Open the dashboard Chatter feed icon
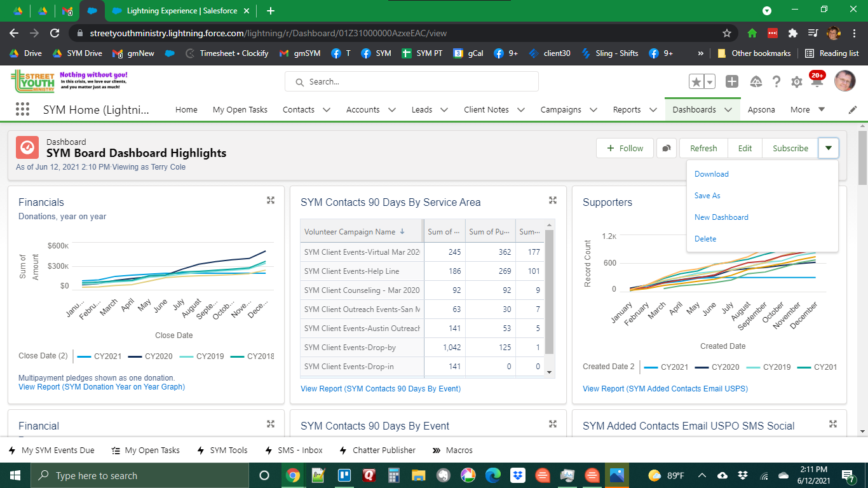 click(666, 148)
